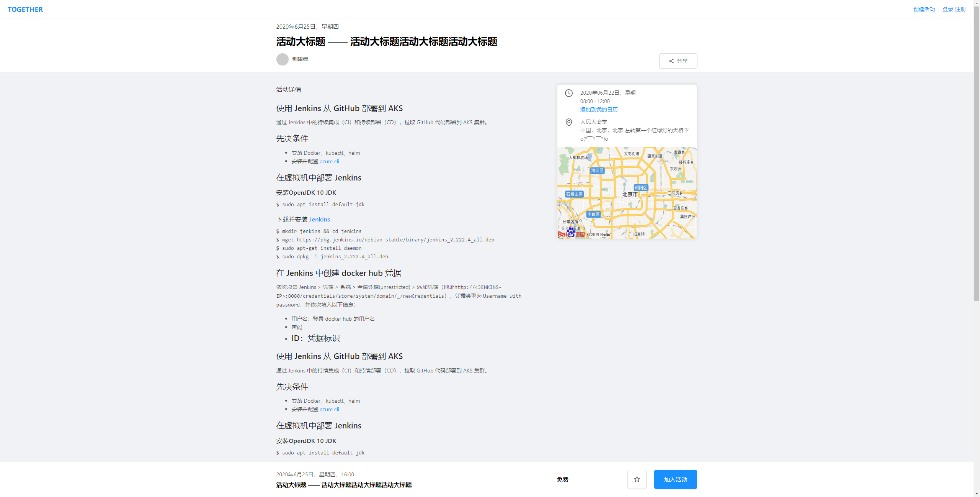Open the first azure cli link

coord(329,161)
